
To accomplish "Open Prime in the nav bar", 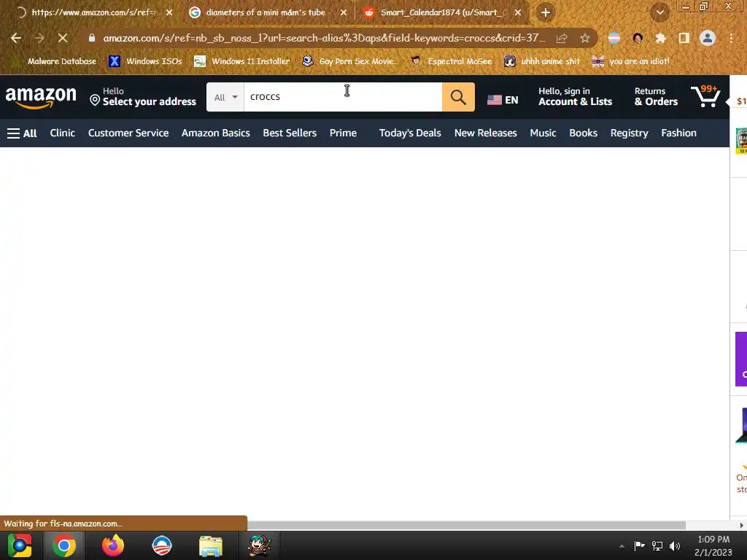I will coord(343,133).
